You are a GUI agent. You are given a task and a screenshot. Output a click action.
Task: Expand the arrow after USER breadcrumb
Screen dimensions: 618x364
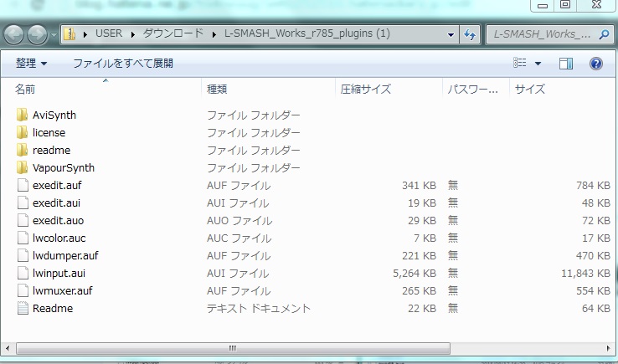(133, 34)
